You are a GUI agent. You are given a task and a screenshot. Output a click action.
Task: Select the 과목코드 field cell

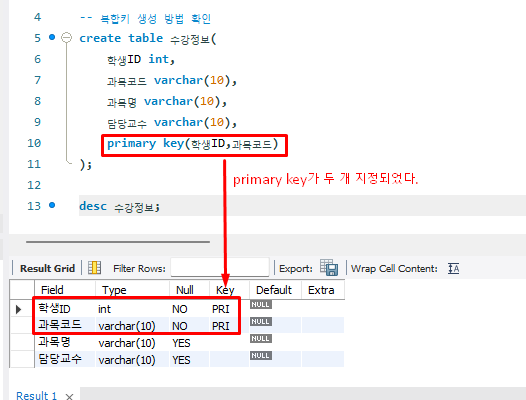pyautogui.click(x=65, y=325)
